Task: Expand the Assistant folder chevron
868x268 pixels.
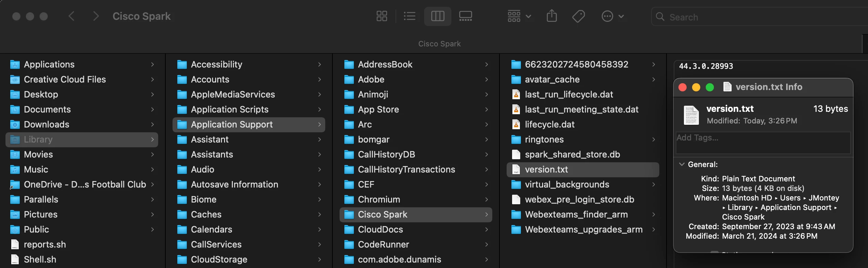Action: click(x=319, y=139)
